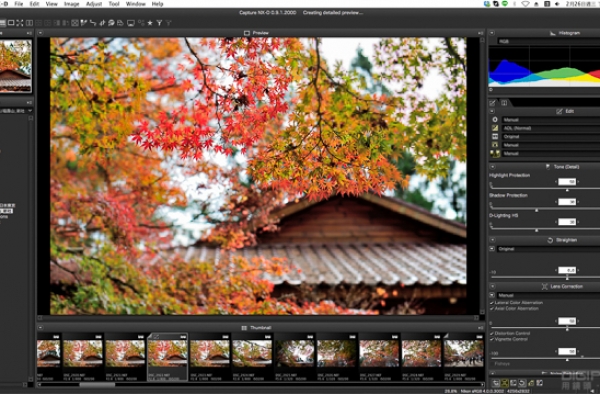600x394 pixels.
Task: Toggle Vignette Control checkbox
Action: pyautogui.click(x=492, y=339)
